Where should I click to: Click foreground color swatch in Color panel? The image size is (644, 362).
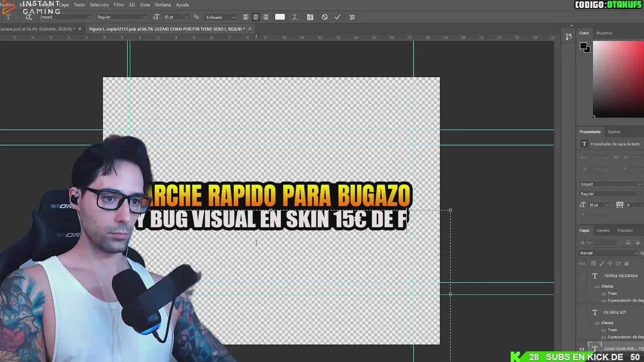(x=583, y=46)
